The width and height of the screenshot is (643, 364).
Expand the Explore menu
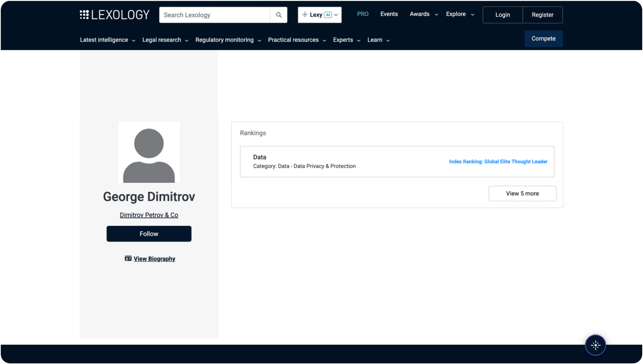click(x=460, y=14)
